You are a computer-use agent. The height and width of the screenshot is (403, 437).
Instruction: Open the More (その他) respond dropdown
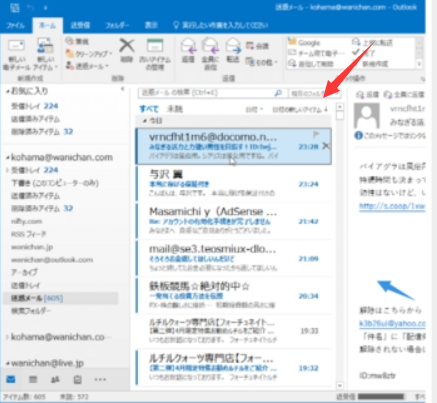click(x=262, y=62)
